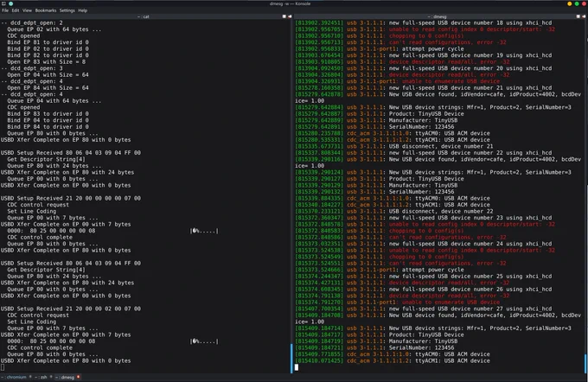Open the Settings menu
The image size is (588, 382).
click(67, 10)
